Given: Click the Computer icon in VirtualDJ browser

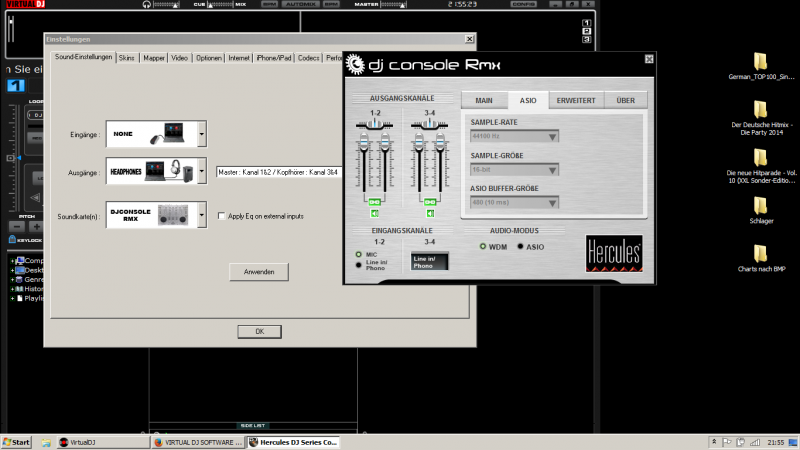Looking at the screenshot, I should (x=20, y=260).
